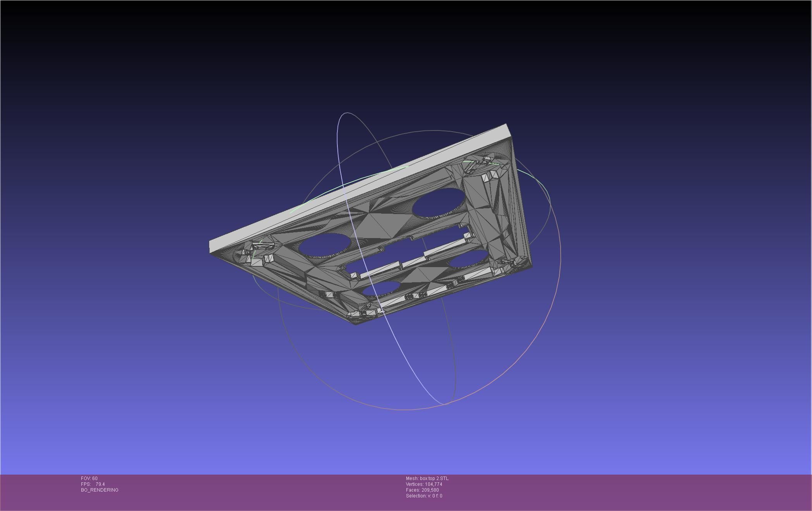
Task: Click the BO_RENDERING status label
Action: pos(100,490)
